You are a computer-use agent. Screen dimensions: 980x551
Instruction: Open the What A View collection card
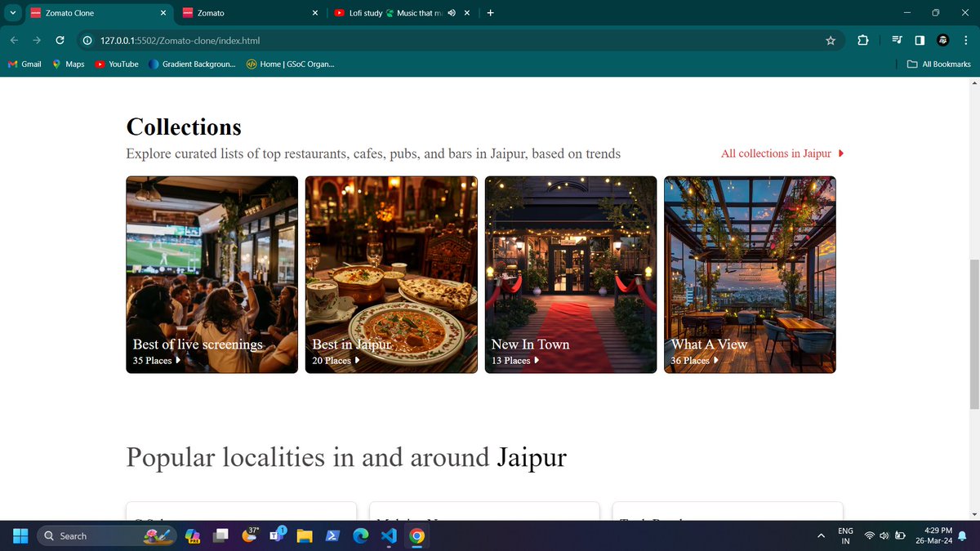[750, 275]
